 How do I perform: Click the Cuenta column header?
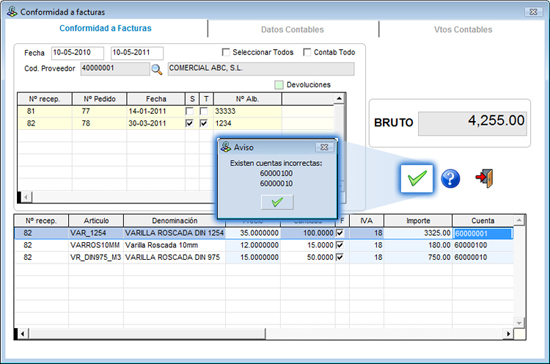click(483, 221)
